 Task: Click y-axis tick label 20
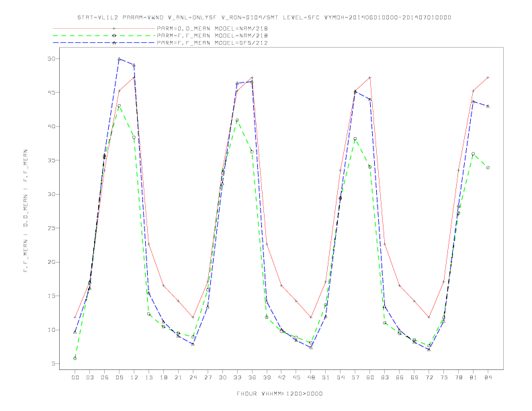51,262
